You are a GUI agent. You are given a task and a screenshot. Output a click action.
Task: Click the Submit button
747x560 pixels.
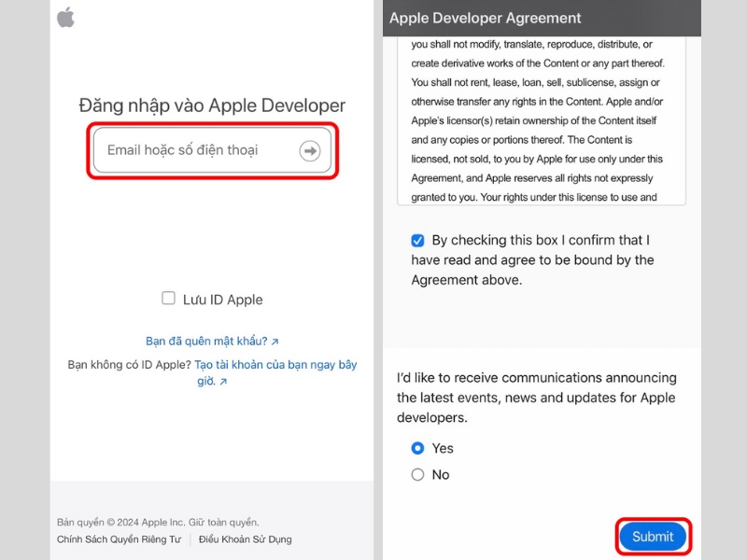click(x=653, y=537)
